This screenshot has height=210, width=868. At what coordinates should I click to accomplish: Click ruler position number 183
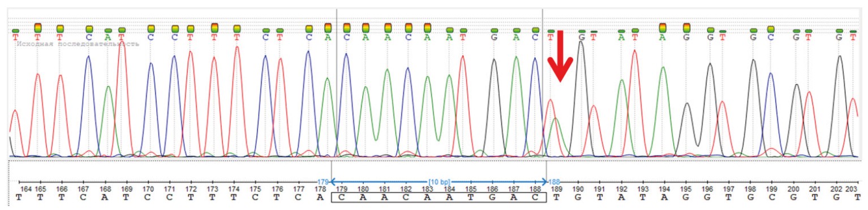427,189
